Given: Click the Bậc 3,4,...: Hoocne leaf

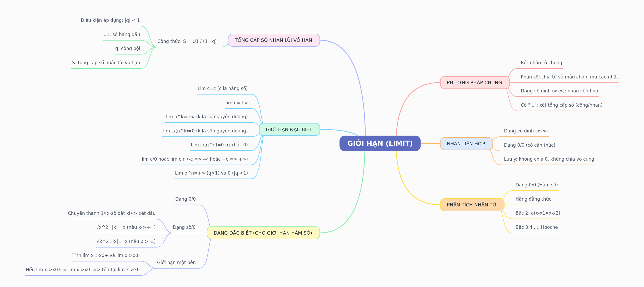Looking at the screenshot, I should [x=537, y=227].
